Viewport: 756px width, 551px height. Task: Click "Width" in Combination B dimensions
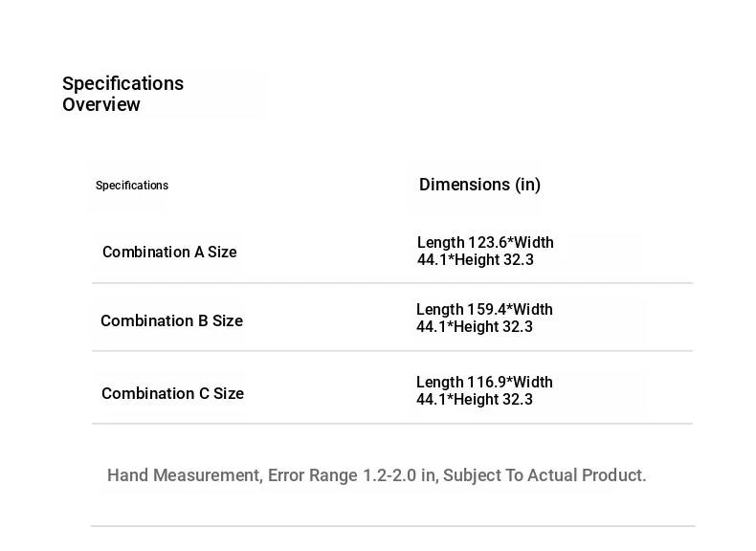pyautogui.click(x=532, y=310)
